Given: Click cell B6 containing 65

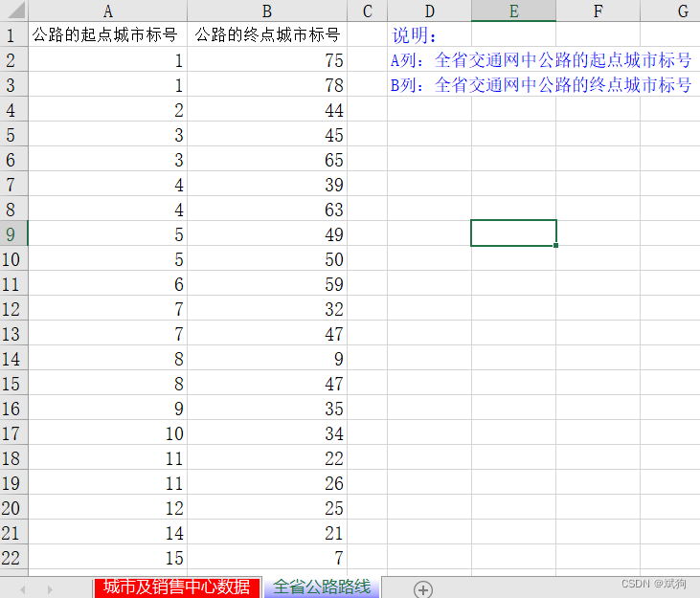Looking at the screenshot, I should [x=267, y=159].
